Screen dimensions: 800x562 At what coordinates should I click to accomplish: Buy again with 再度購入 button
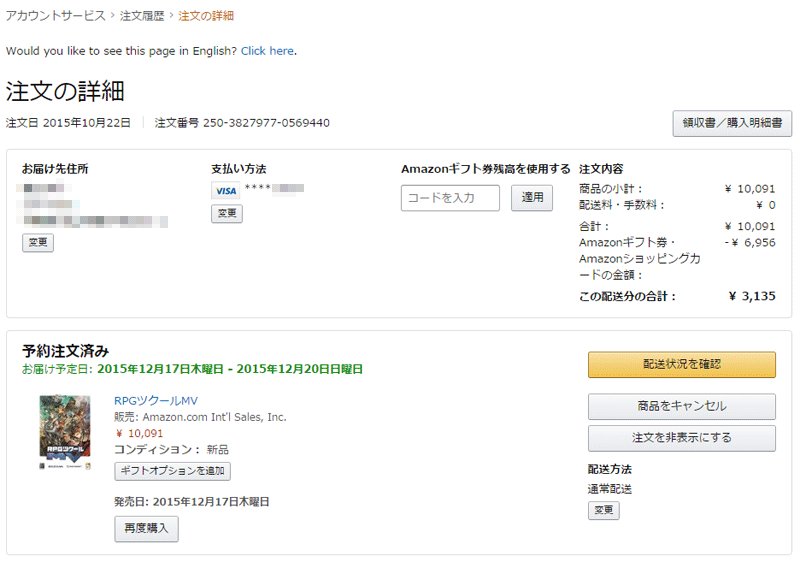click(x=146, y=528)
